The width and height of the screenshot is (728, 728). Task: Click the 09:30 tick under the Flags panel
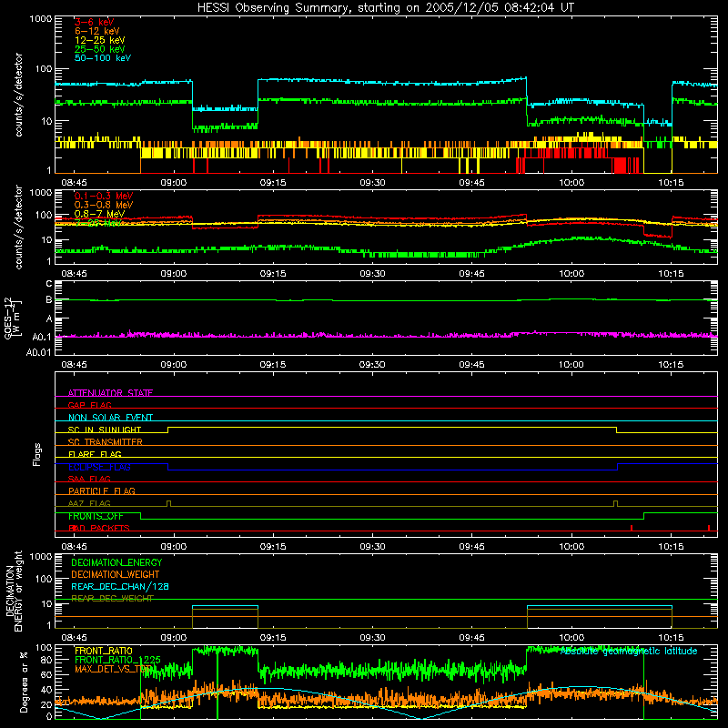click(x=372, y=547)
